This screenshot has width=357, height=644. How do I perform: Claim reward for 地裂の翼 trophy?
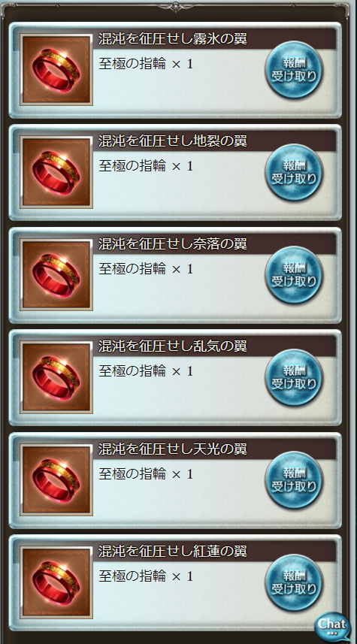[x=294, y=173]
